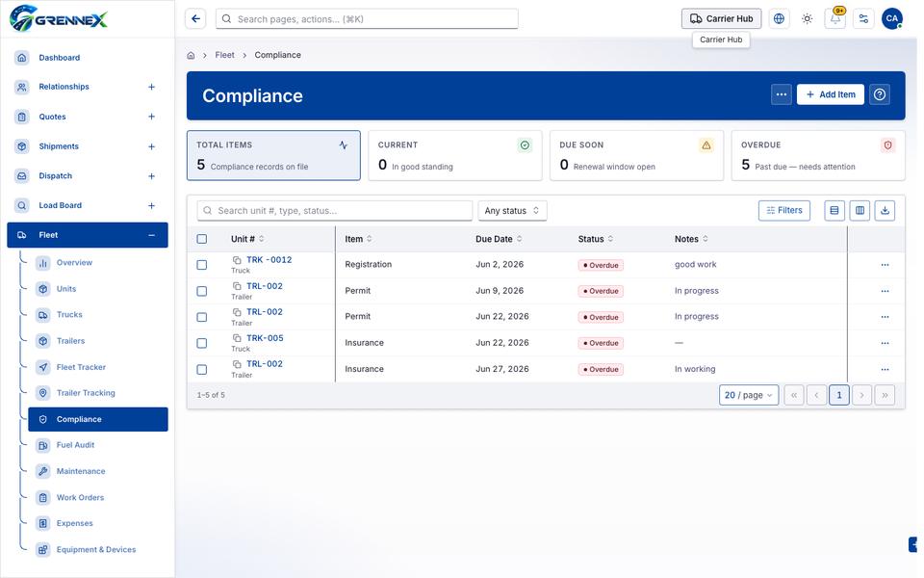Click the Add Item button
Screen dimensions: 924x578
tap(831, 94)
